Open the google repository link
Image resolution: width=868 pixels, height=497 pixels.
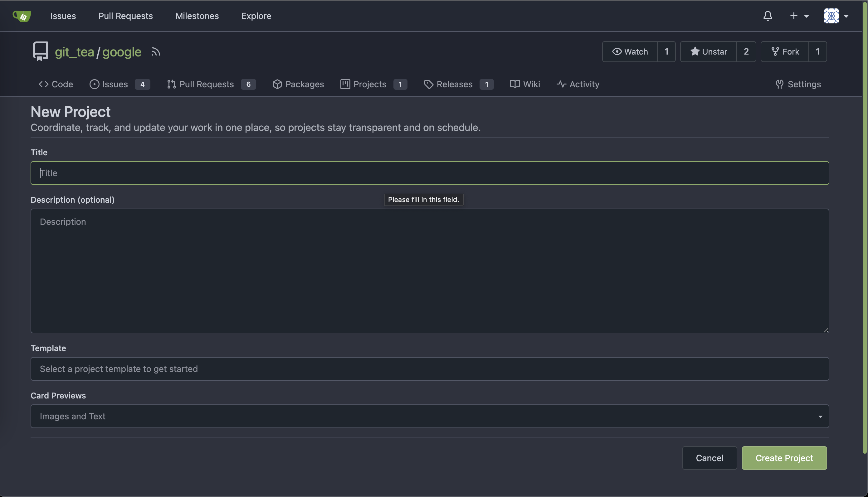(122, 52)
